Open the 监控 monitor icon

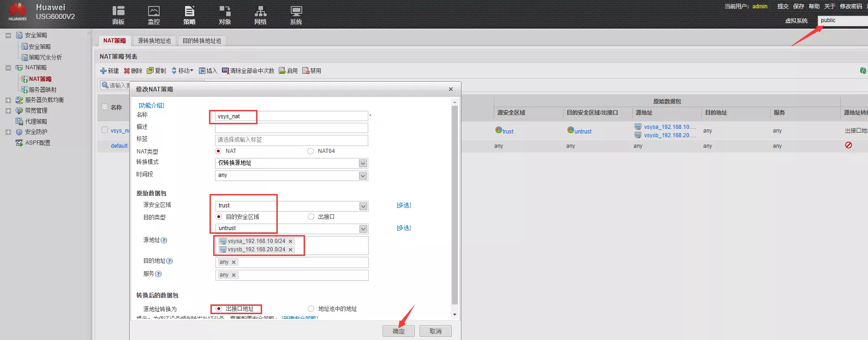pos(154,11)
